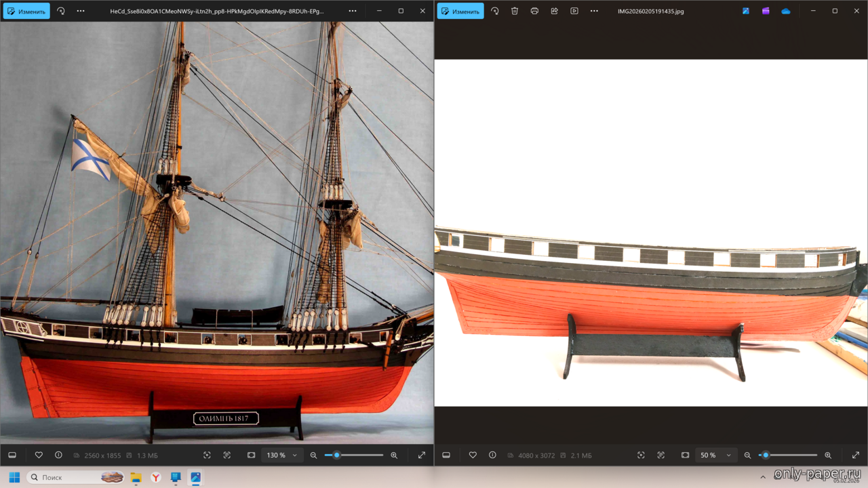Toggle filmstrip view in the left window
Screen dimensions: 868x488
pyautogui.click(x=12, y=455)
